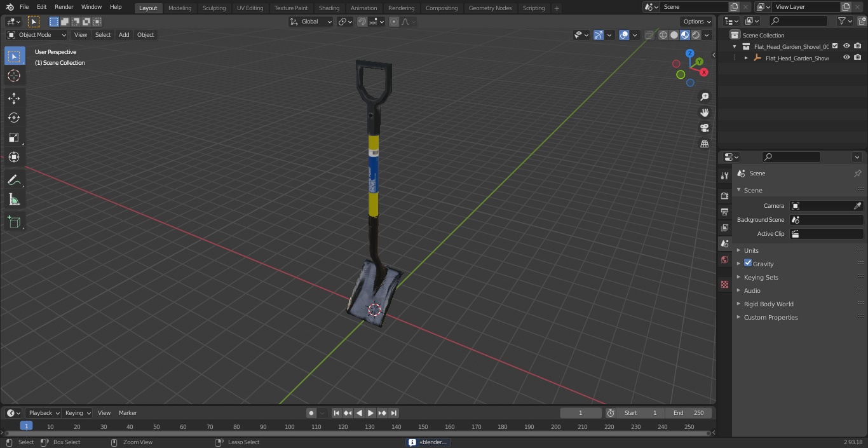868x448 pixels.
Task: Click the End frame 250 field
Action: coord(688,413)
